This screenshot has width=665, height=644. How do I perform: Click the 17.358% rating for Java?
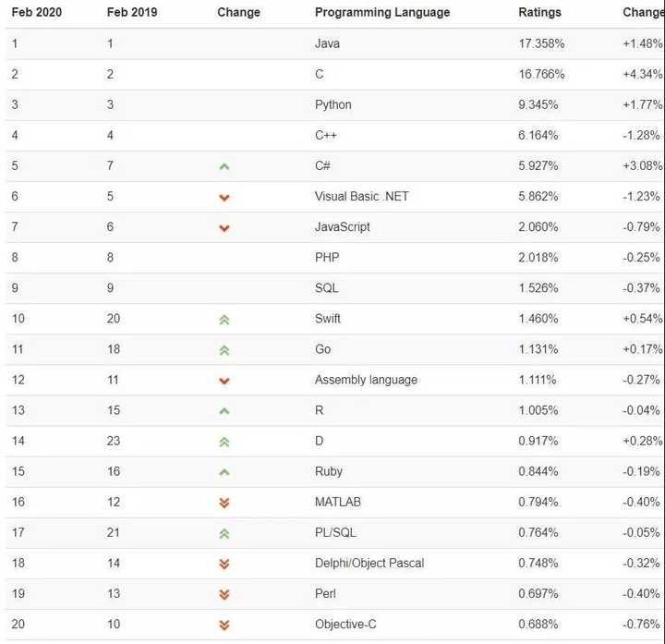[x=542, y=43]
